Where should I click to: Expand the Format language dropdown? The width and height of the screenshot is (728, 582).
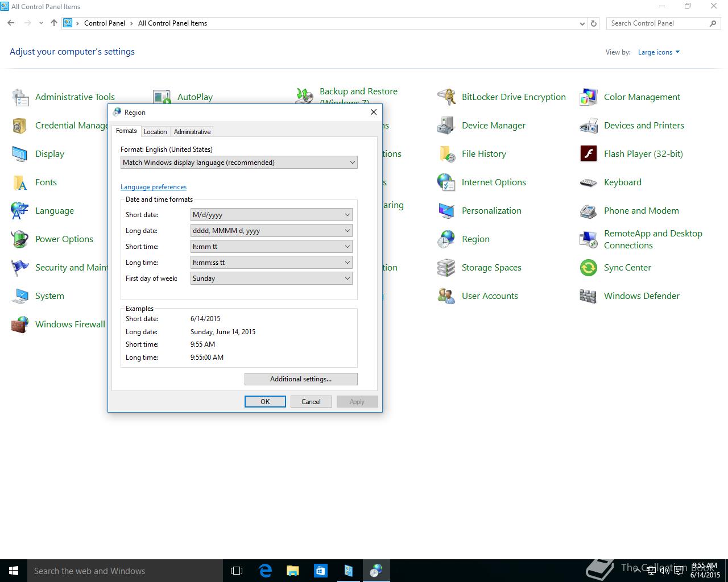coord(239,163)
